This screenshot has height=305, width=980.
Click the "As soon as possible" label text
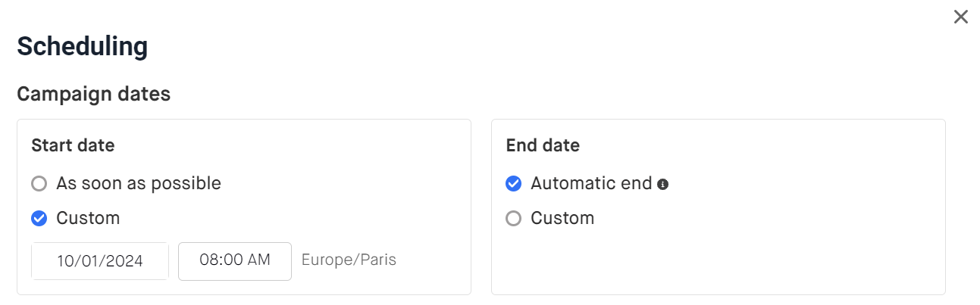[x=139, y=183]
